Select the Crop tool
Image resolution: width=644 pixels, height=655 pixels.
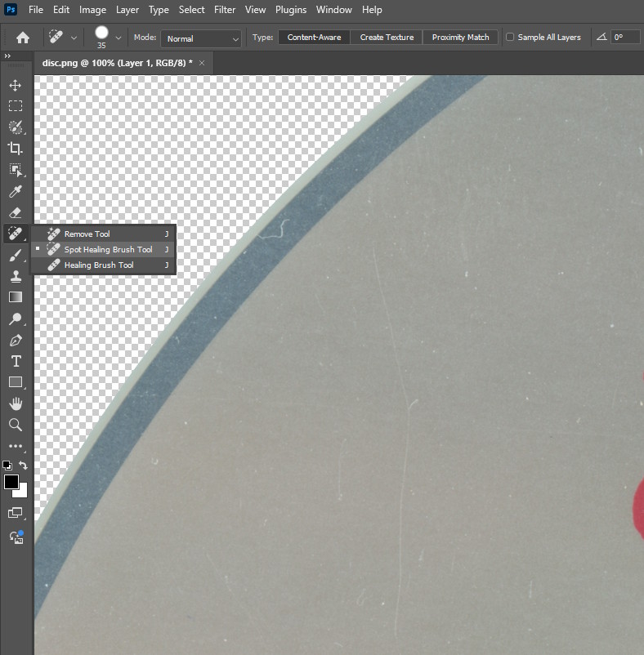click(x=16, y=149)
